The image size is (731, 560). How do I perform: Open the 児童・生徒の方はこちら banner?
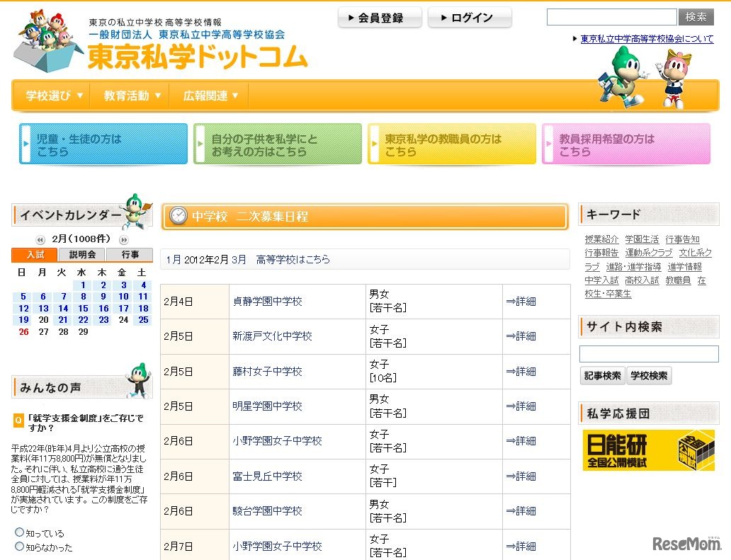pos(103,144)
